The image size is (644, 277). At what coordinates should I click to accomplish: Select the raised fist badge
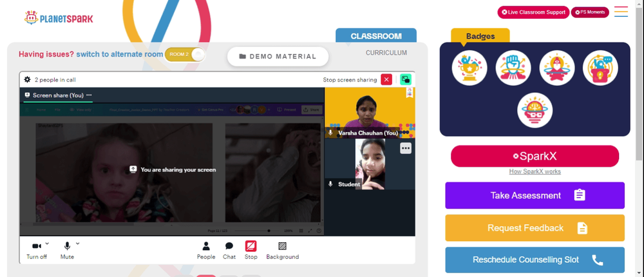click(513, 68)
